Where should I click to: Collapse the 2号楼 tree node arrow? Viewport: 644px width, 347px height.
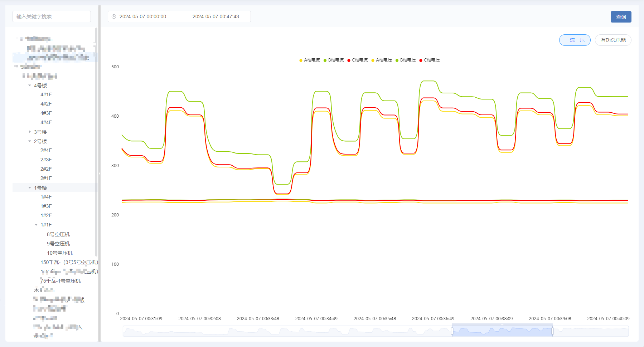click(x=30, y=141)
